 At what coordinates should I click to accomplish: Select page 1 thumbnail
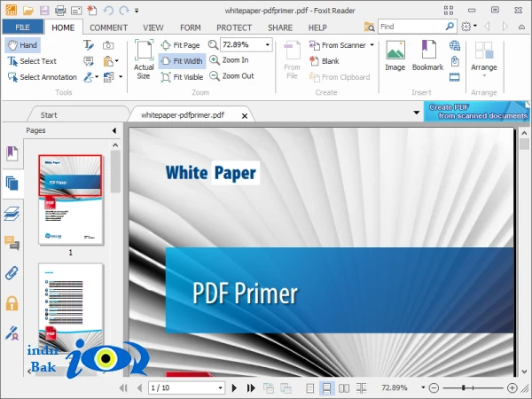point(71,199)
